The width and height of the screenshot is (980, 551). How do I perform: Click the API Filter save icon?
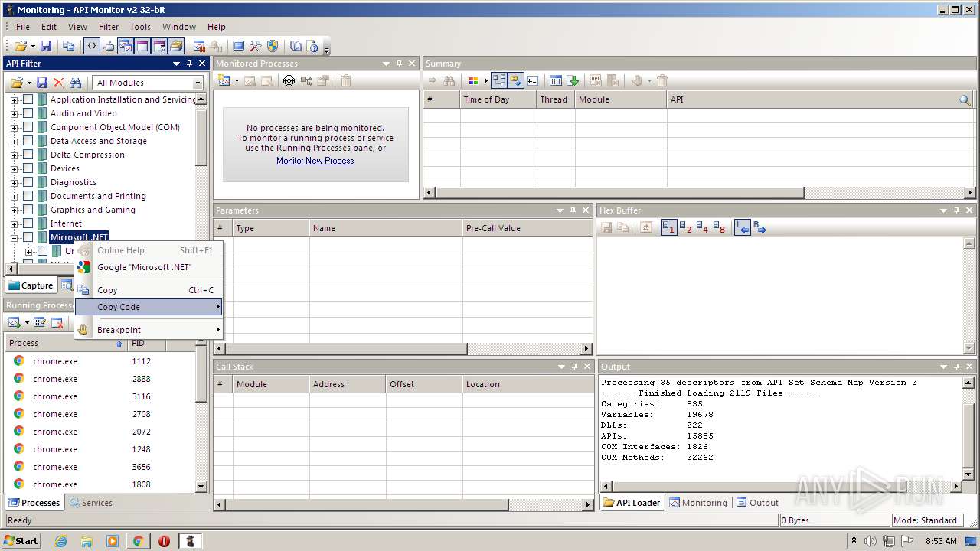click(42, 83)
